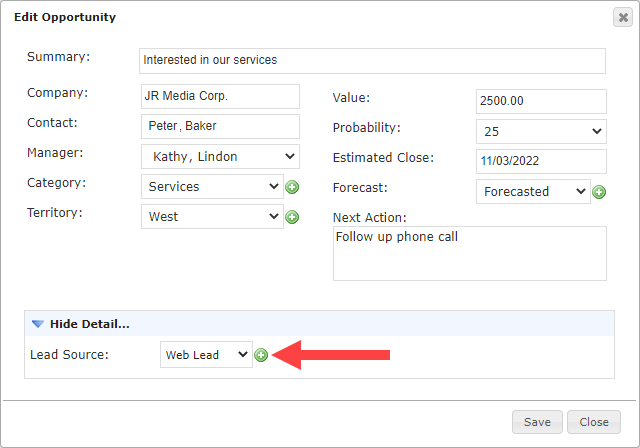Expand the Forecast dropdown
This screenshot has width=640, height=448.
(533, 191)
